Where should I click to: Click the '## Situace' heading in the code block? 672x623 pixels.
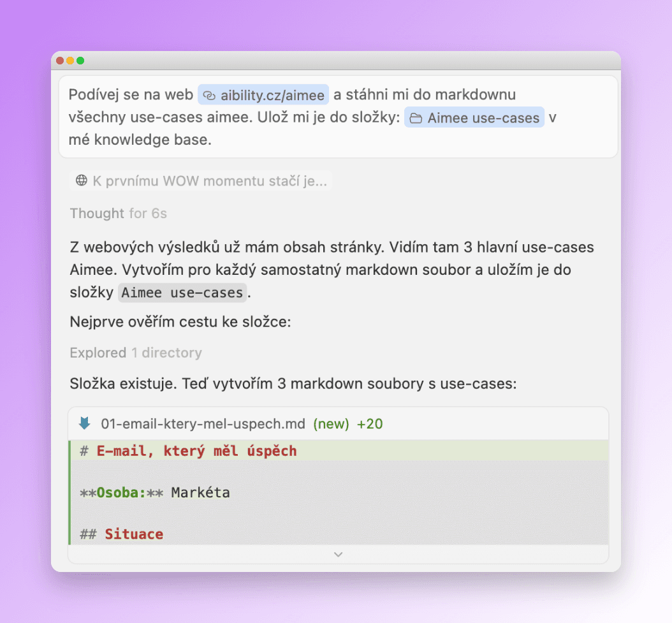tap(120, 534)
